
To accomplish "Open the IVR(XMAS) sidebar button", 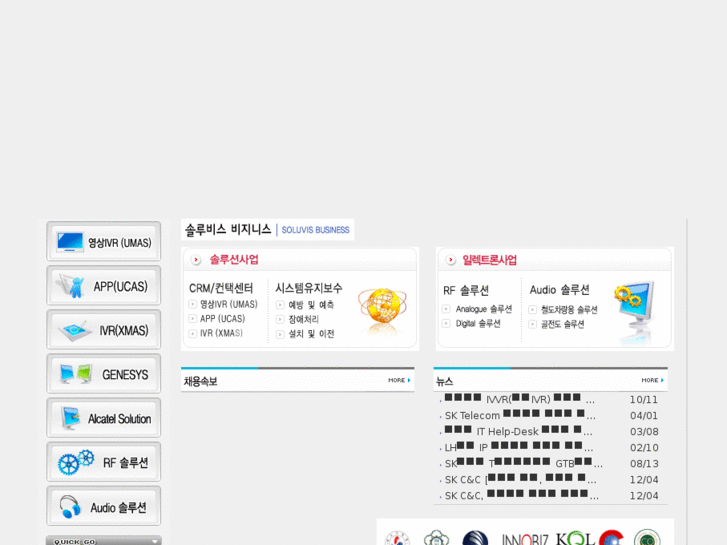I will [x=103, y=329].
